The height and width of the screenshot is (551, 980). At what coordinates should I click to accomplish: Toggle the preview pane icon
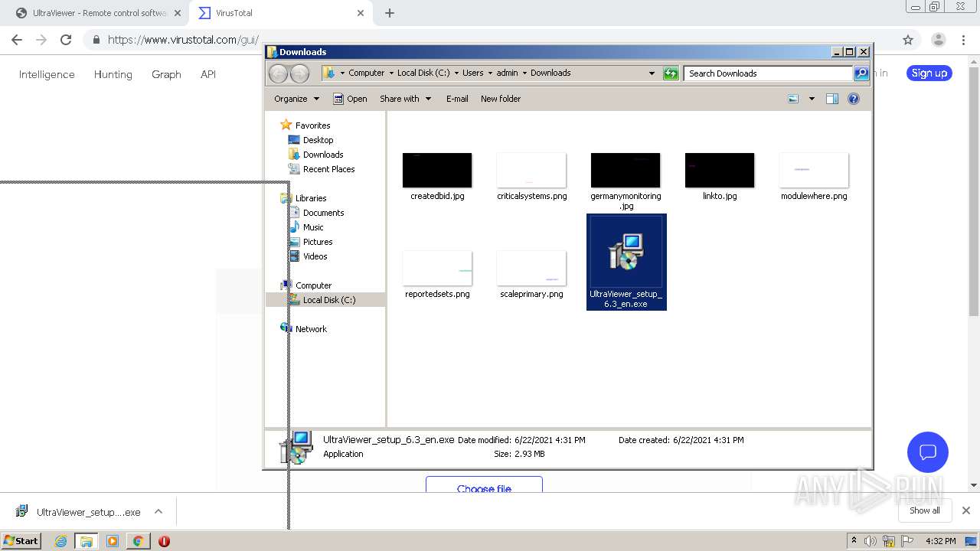pyautogui.click(x=832, y=99)
